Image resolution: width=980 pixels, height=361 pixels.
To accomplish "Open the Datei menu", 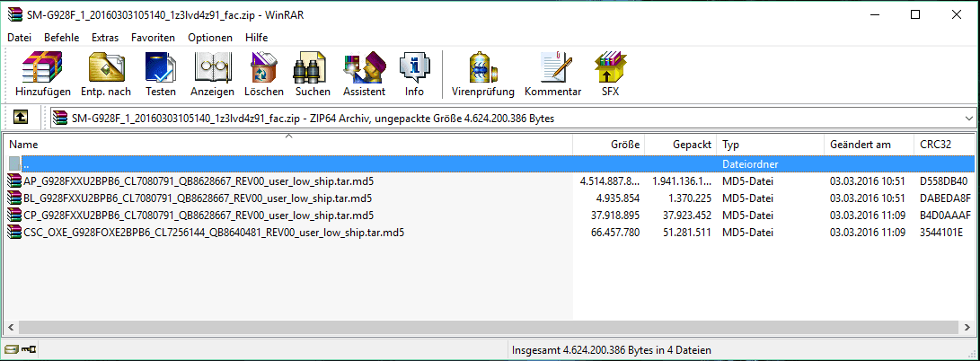I will [20, 38].
